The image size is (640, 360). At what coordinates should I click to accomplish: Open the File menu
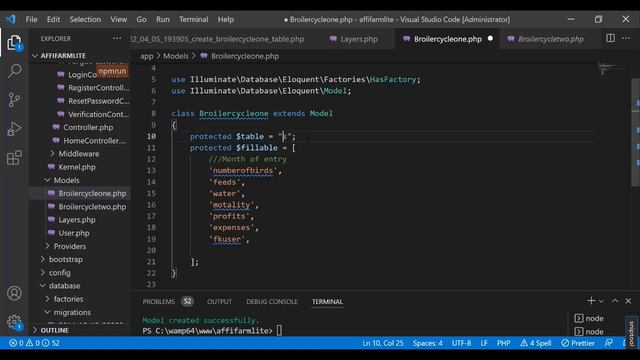click(31, 19)
